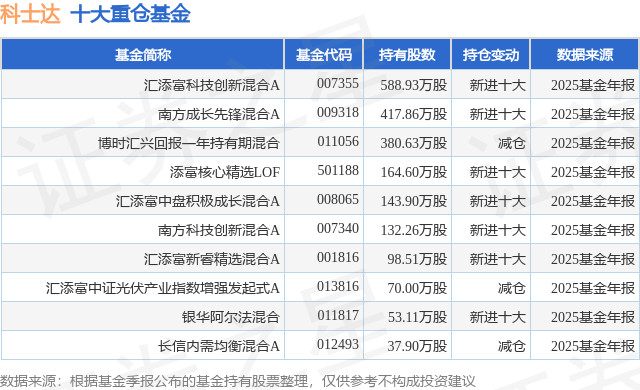Click the 基金简称 column header

[x=142, y=55]
